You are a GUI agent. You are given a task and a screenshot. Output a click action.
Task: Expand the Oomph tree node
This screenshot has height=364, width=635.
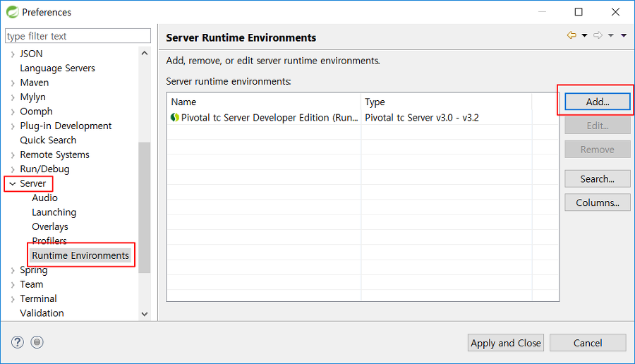tap(13, 111)
